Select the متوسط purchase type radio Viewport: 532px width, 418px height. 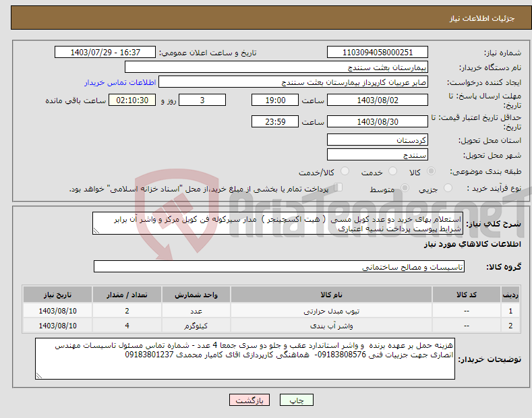405,187
